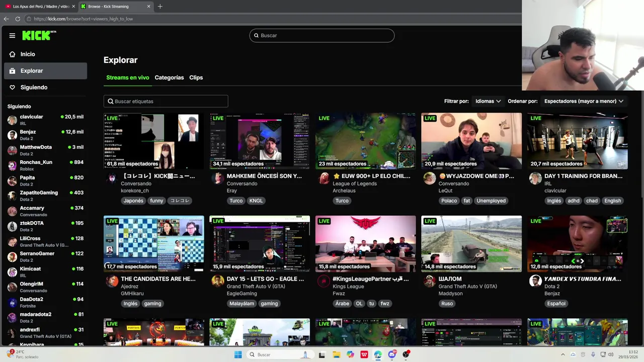The image size is (644, 362).
Task: Click the Eray channel avatar
Action: pos(218,178)
